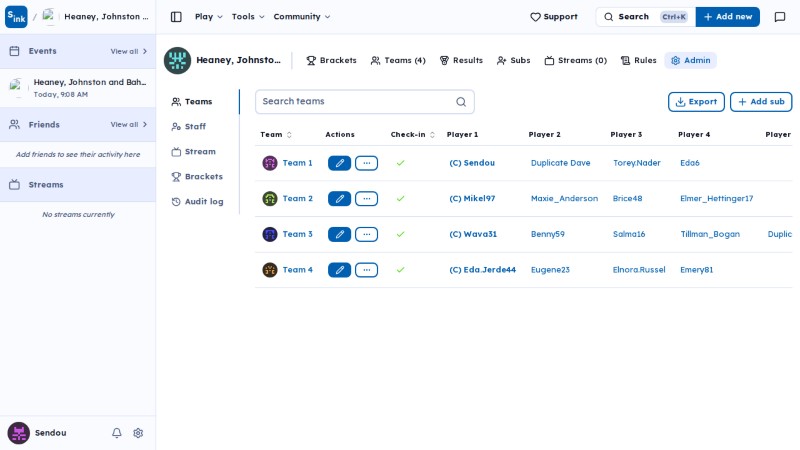The image size is (800, 450).
Task: Click the Add new button
Action: coord(728,17)
